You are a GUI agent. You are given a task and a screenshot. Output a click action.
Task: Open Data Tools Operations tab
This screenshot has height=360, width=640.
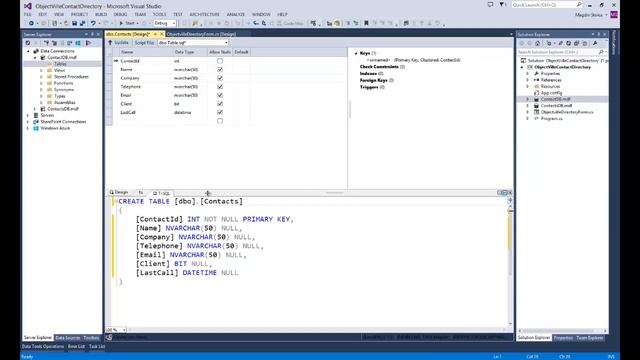coord(43,346)
